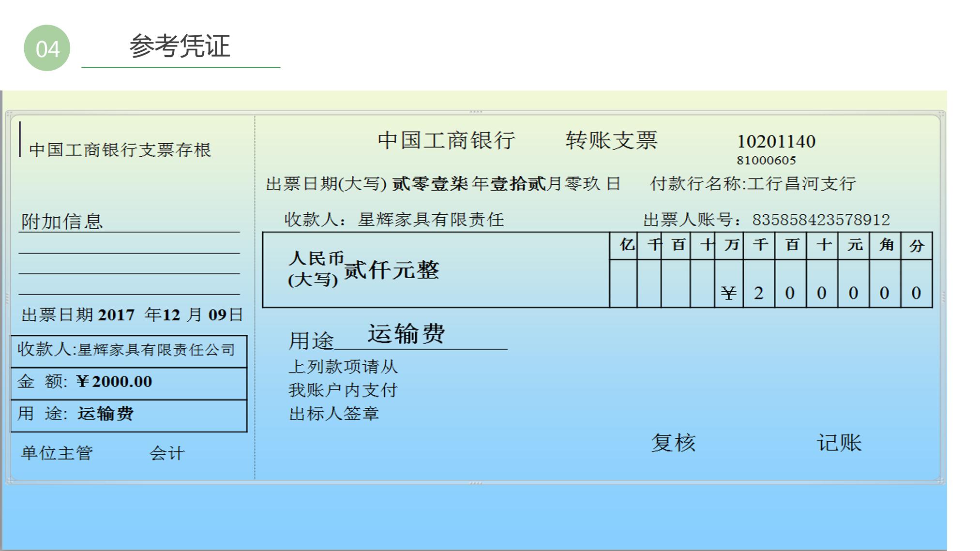Click the 付款行名称 工行昌河支行 field

(x=753, y=184)
